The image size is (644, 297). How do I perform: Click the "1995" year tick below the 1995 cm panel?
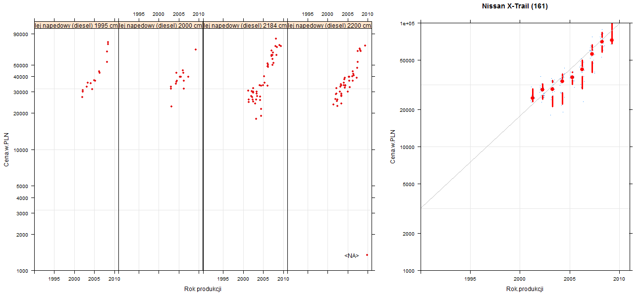click(54, 279)
